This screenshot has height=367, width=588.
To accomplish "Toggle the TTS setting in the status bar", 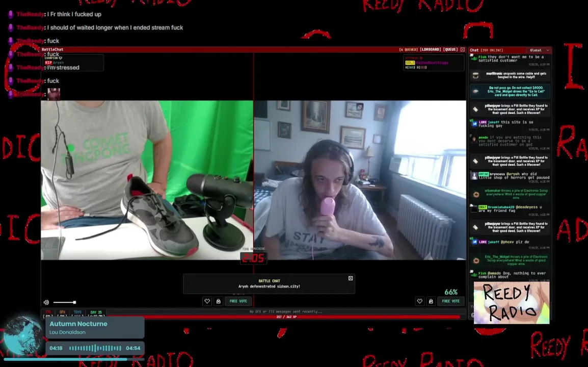I will [x=48, y=314].
